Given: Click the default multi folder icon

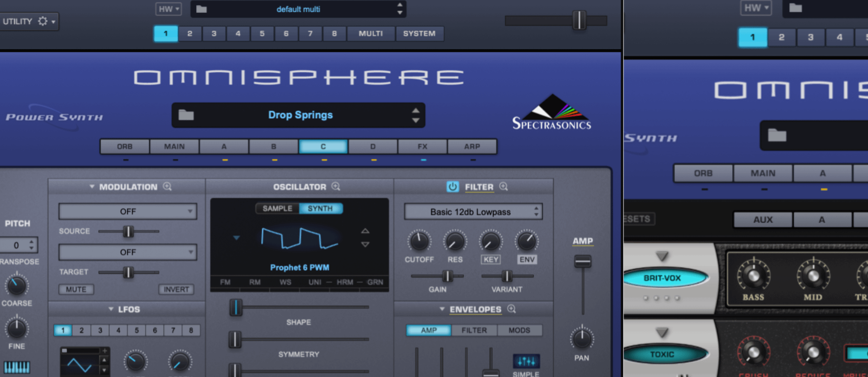Looking at the screenshot, I should click(x=202, y=9).
